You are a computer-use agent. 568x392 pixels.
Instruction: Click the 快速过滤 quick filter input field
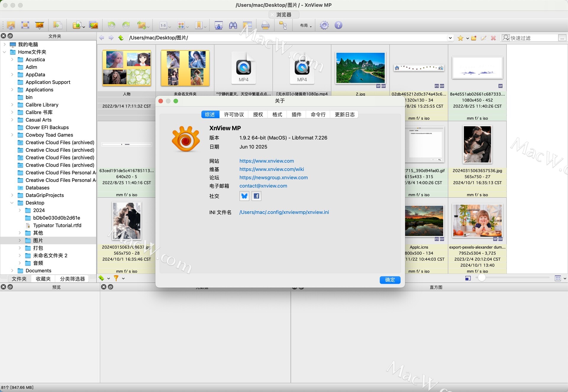click(x=533, y=38)
